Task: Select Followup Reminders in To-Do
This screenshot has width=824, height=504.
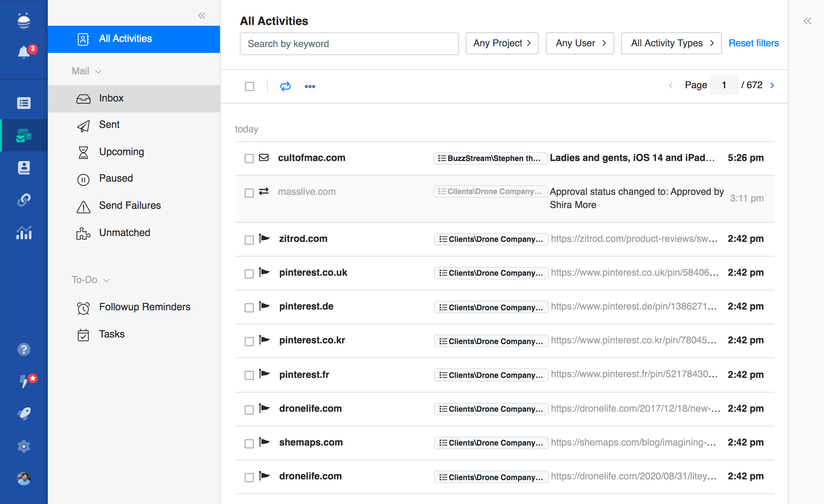Action: (x=145, y=307)
